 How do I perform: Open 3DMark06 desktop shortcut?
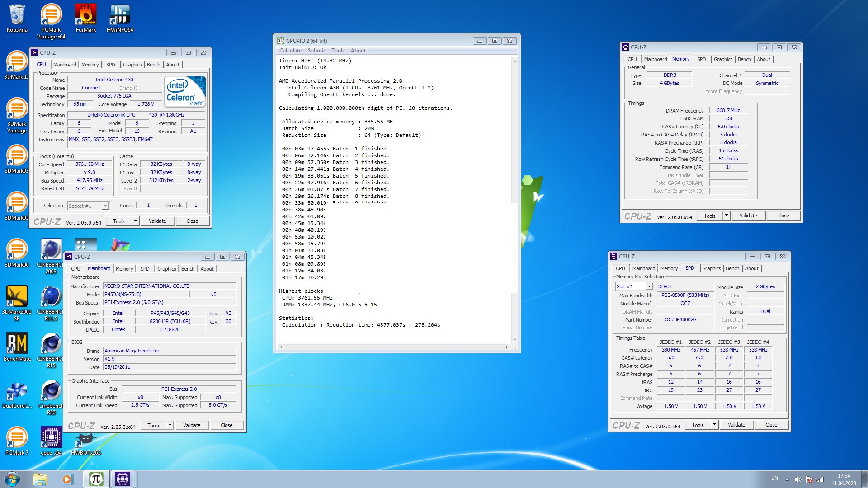tap(17, 253)
